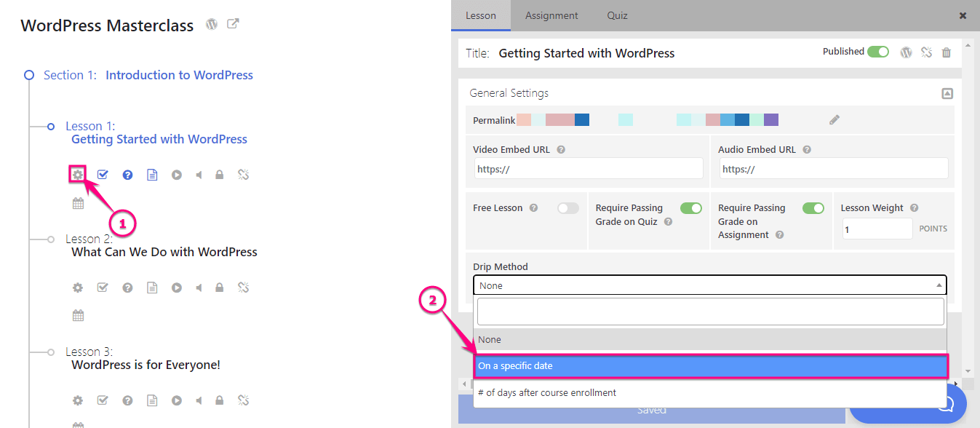The height and width of the screenshot is (428, 980).
Task: Open the Drip Method dropdown
Action: coord(710,285)
